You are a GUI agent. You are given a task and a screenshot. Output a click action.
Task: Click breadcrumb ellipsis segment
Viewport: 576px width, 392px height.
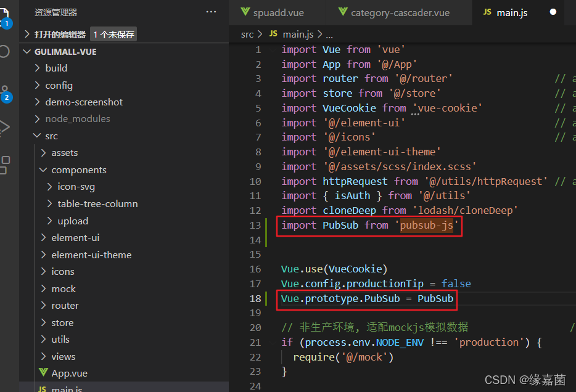pos(329,35)
